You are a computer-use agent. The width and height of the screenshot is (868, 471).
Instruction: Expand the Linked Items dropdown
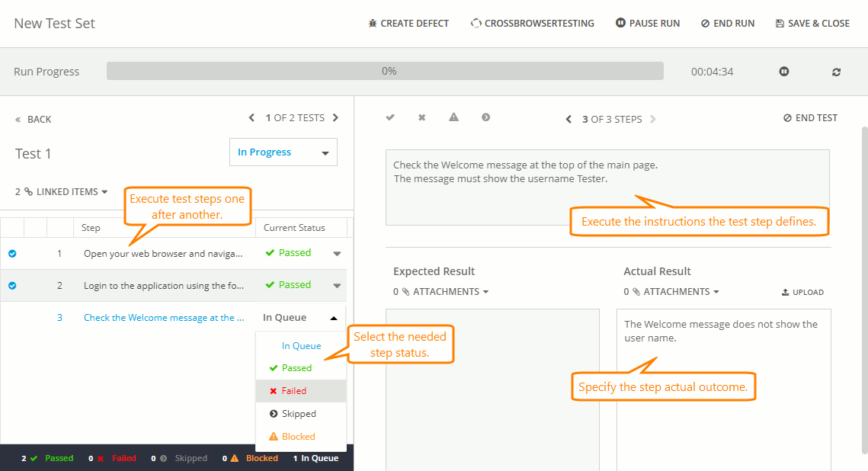tap(61, 191)
